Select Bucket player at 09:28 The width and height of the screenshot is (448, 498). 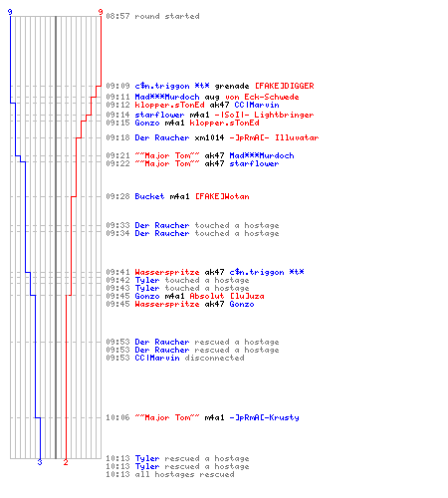coord(149,196)
